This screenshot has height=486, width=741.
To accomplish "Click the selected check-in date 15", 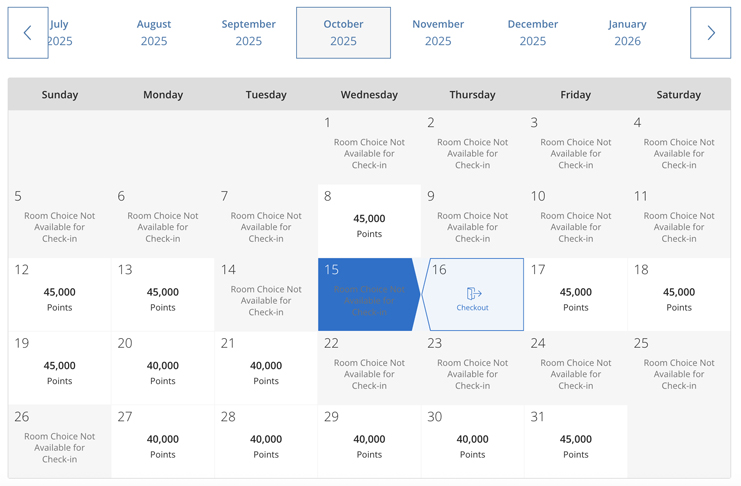I will (x=369, y=294).
